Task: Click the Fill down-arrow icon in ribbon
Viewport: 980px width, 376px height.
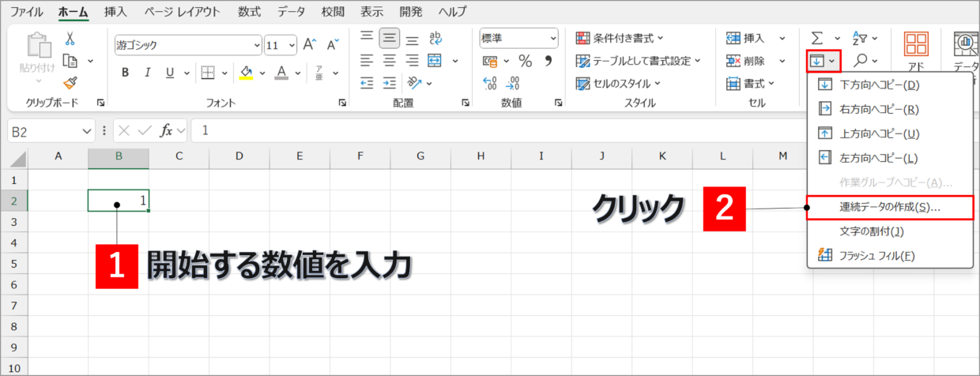Action: pos(817,60)
